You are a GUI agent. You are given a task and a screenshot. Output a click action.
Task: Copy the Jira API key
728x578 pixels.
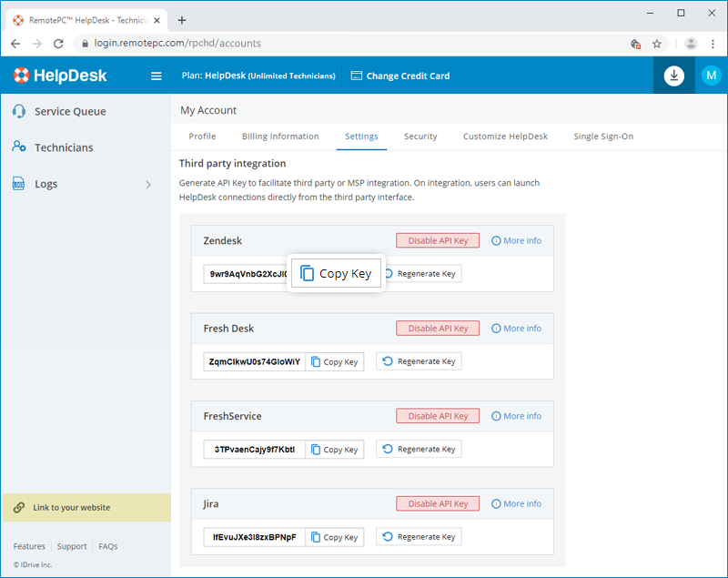334,537
